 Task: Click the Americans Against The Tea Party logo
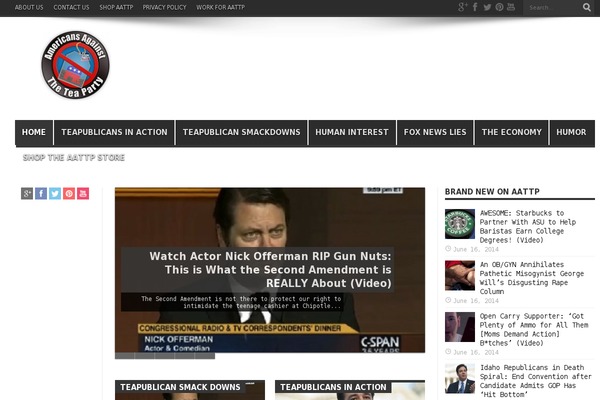75,65
